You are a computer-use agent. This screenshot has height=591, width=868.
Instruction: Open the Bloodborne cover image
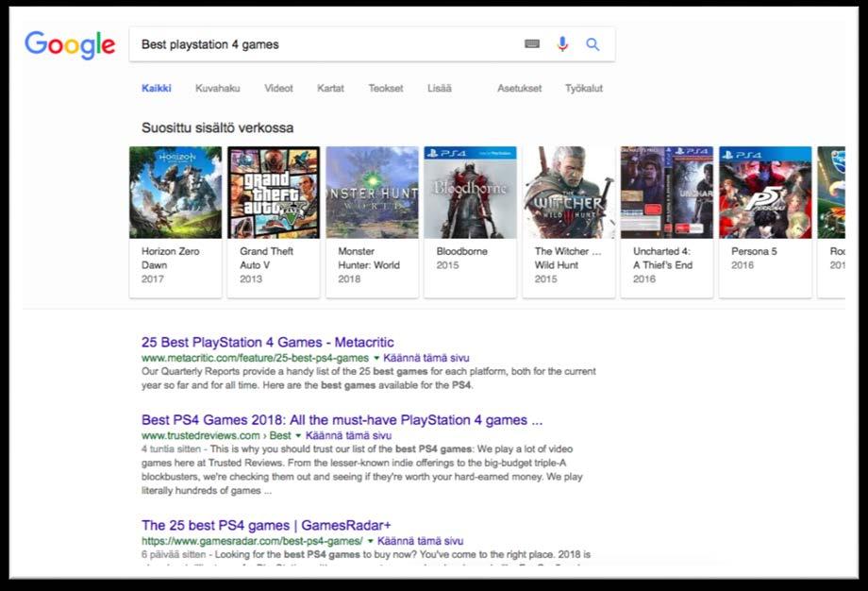tap(470, 193)
